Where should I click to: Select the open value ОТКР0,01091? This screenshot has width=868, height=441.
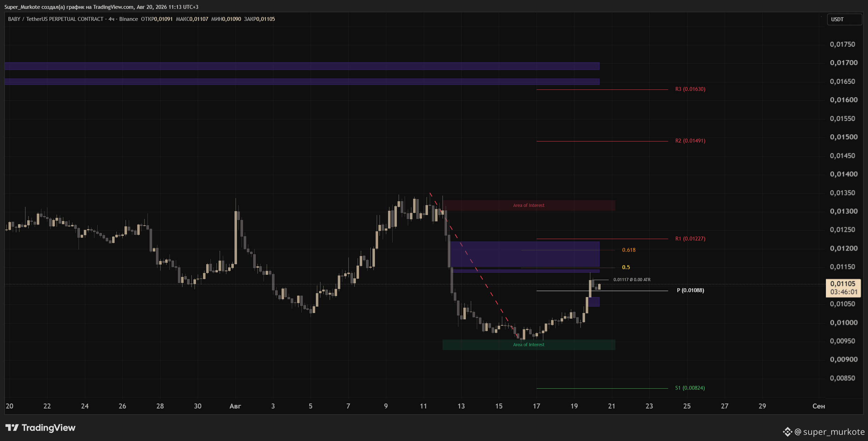point(157,19)
